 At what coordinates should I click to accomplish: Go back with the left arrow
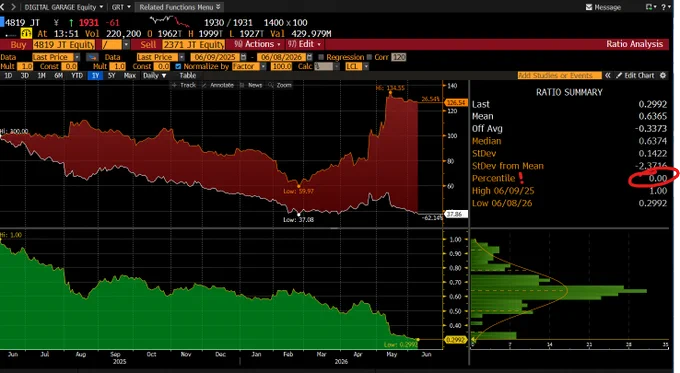click(x=2, y=7)
